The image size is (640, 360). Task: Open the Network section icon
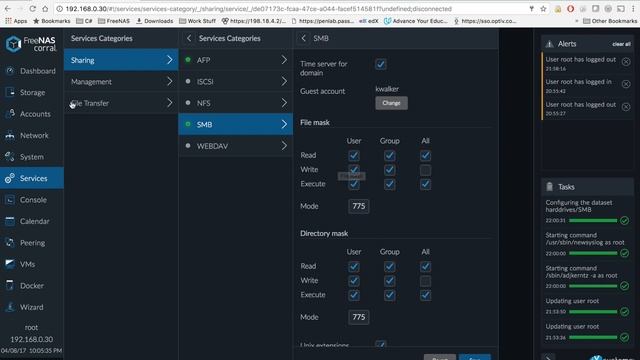coord(10,136)
